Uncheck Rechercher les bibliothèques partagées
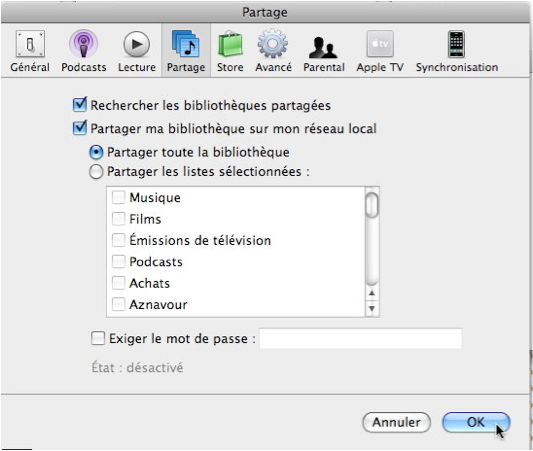533x451 pixels. [x=80, y=105]
